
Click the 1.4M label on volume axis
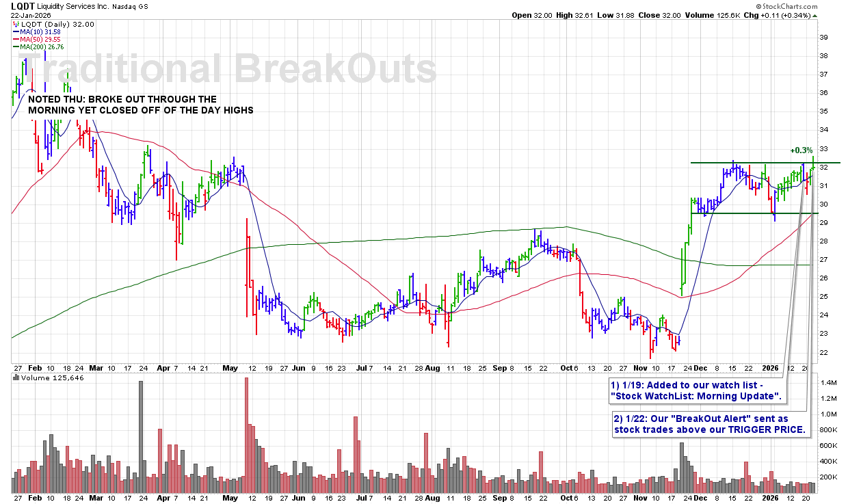click(829, 382)
